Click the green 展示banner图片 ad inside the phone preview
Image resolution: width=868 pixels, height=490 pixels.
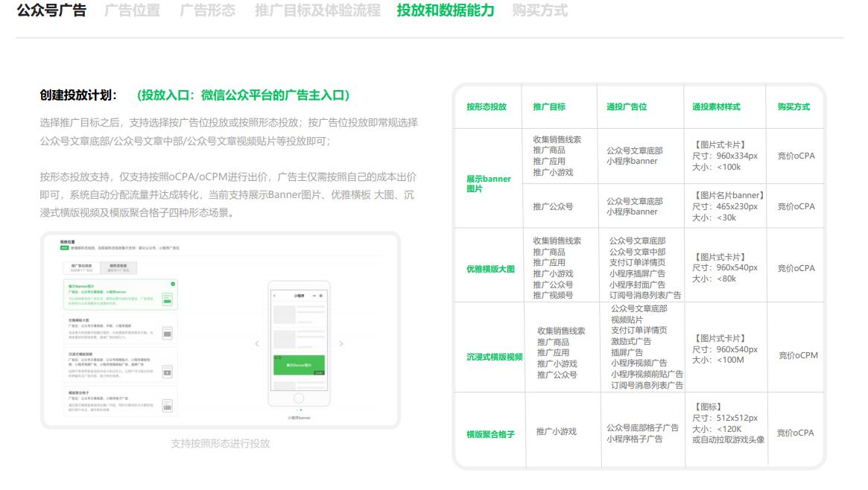point(300,363)
